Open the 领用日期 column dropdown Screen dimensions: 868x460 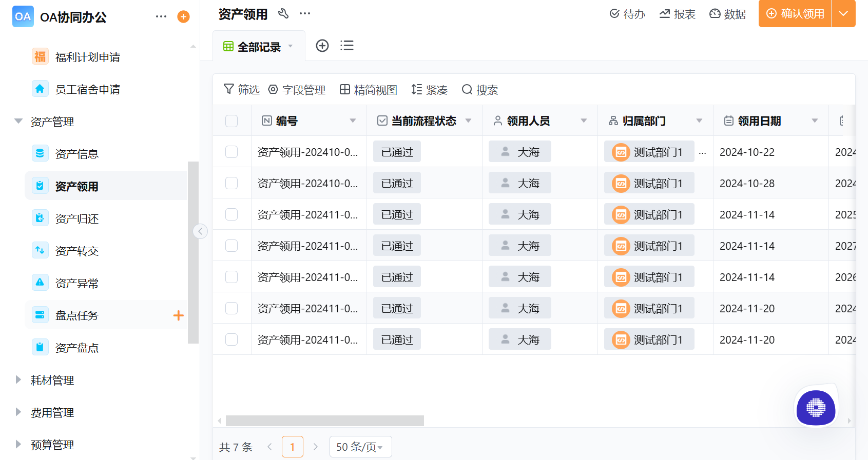point(815,121)
